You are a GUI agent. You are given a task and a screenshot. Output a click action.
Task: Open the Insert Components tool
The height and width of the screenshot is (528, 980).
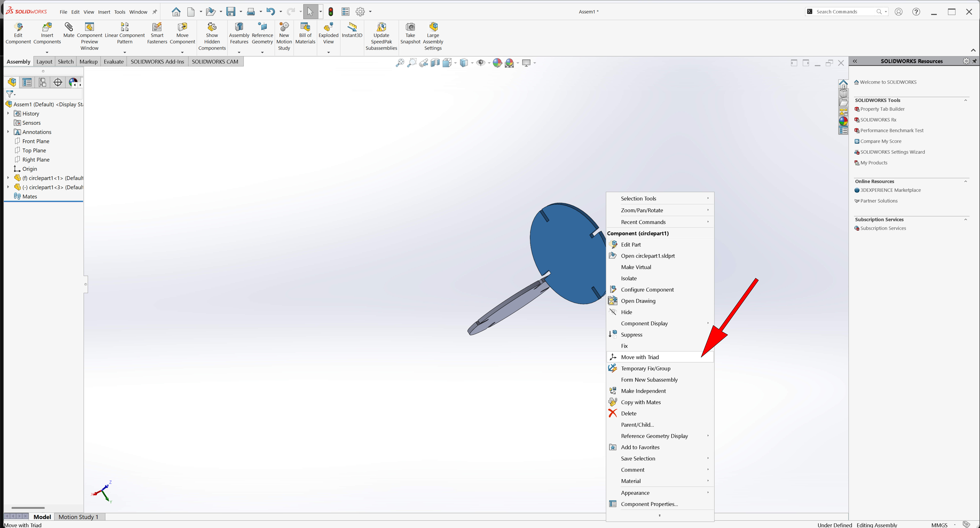coord(47,27)
